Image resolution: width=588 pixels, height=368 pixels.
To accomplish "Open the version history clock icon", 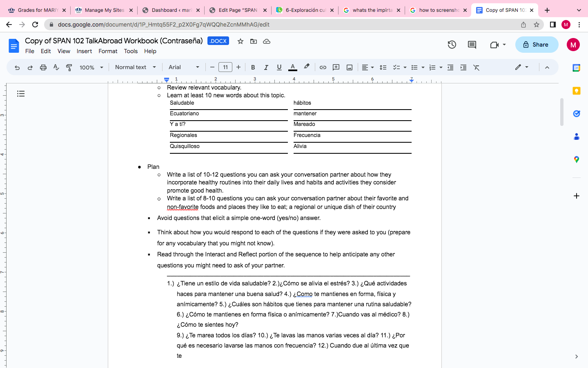I will 452,45.
